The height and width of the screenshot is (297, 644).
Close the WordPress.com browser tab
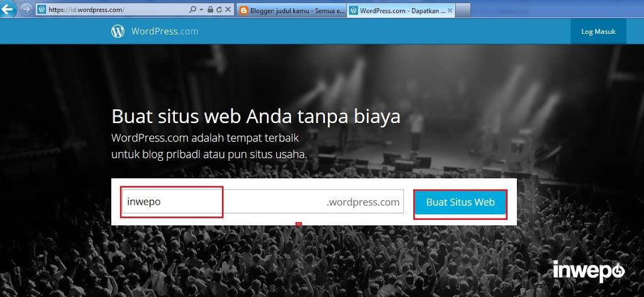click(x=450, y=11)
